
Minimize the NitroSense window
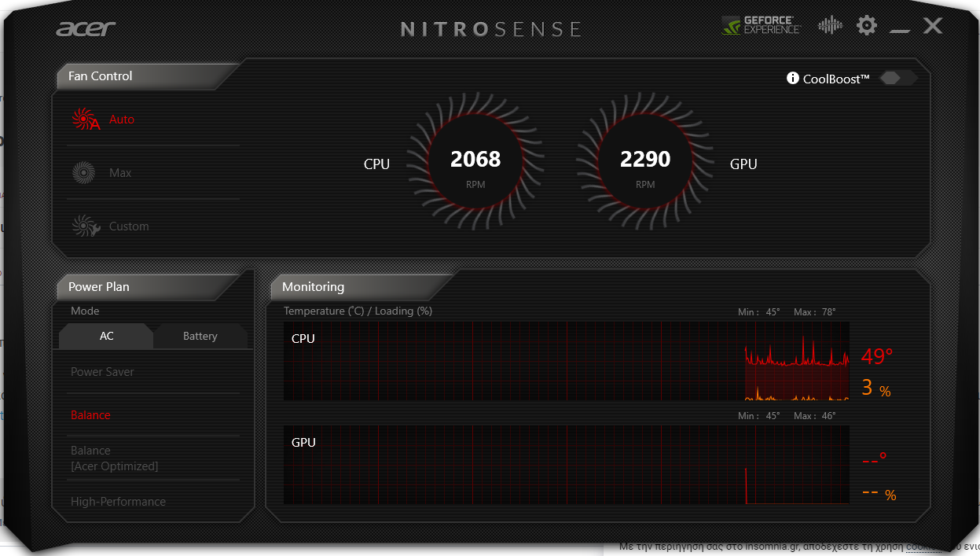pyautogui.click(x=900, y=31)
